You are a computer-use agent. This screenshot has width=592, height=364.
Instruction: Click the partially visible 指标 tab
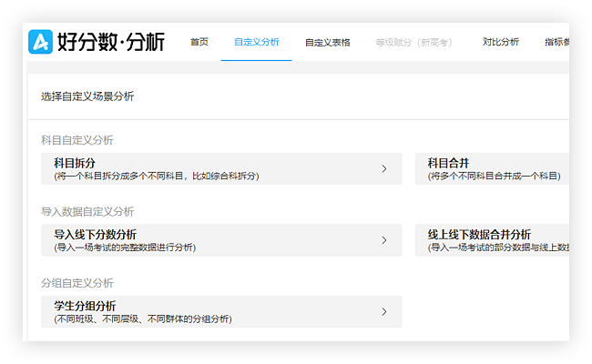(x=556, y=42)
